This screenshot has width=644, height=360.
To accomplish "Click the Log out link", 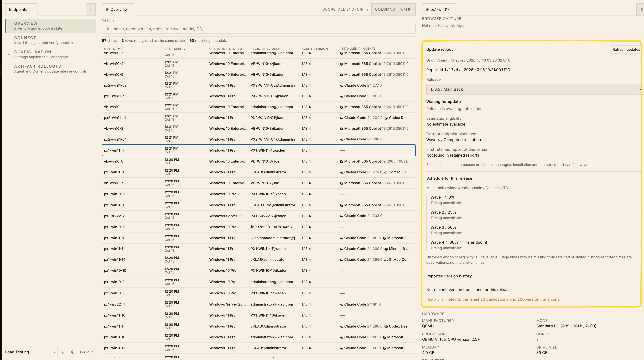I will [x=86, y=352].
